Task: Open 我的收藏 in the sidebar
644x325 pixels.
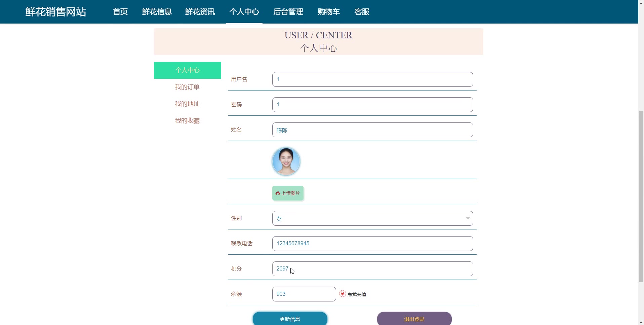Action: (188, 121)
